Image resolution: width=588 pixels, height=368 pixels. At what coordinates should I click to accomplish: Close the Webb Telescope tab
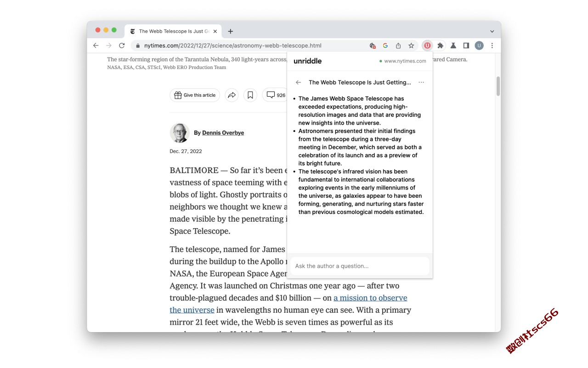point(215,31)
